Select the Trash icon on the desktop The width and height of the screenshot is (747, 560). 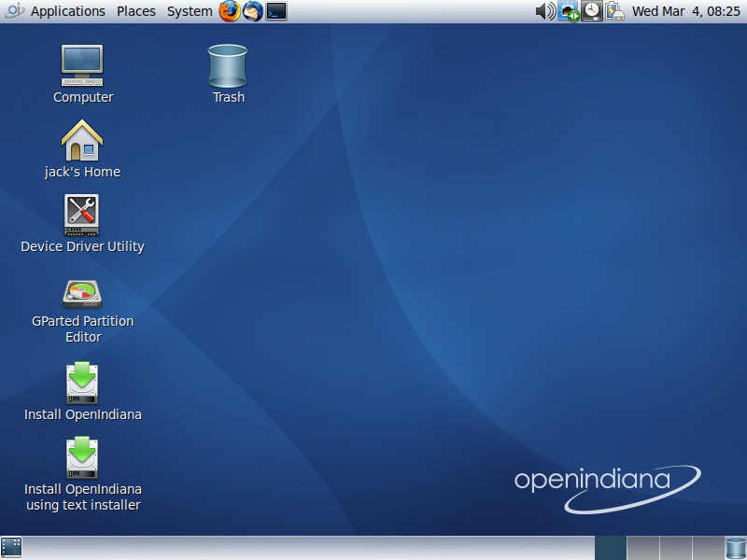[x=228, y=65]
